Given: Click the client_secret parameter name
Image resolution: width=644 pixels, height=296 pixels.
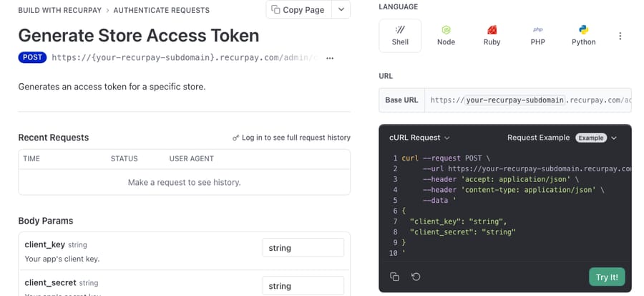Looking at the screenshot, I should [x=51, y=283].
